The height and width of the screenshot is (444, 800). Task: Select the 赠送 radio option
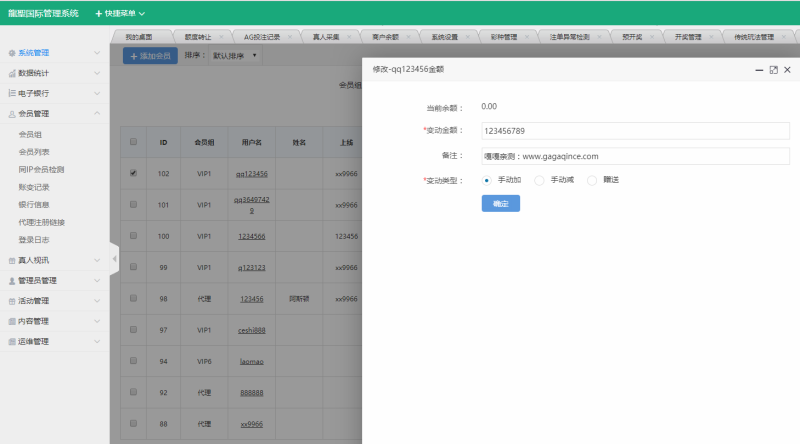pos(592,180)
